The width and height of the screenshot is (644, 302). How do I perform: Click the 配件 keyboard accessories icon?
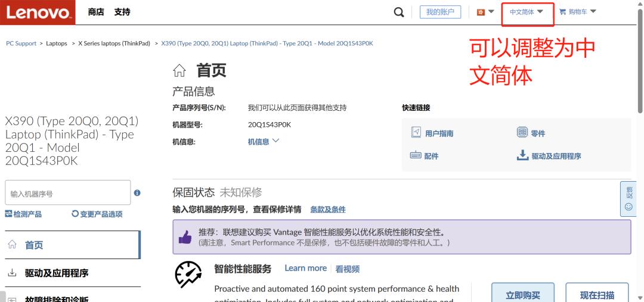click(416, 155)
